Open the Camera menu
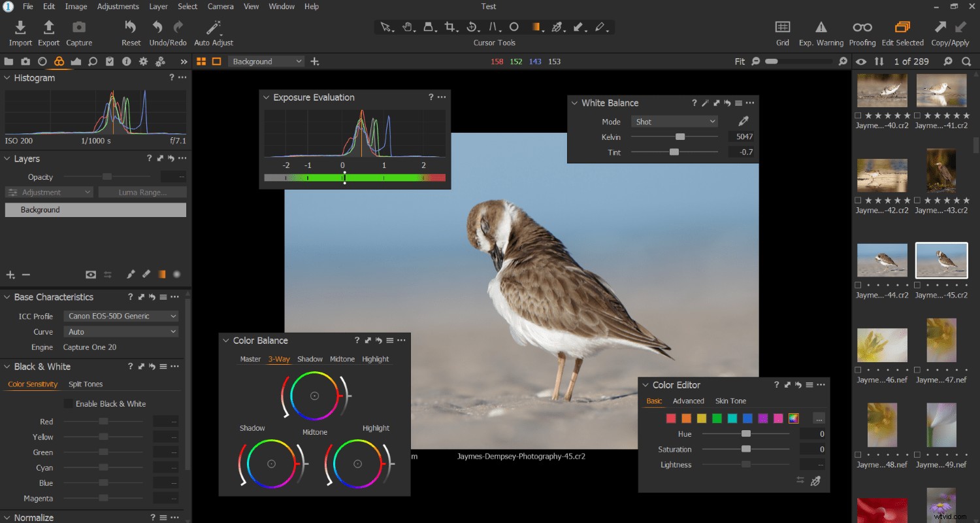The image size is (980, 523). pos(220,6)
